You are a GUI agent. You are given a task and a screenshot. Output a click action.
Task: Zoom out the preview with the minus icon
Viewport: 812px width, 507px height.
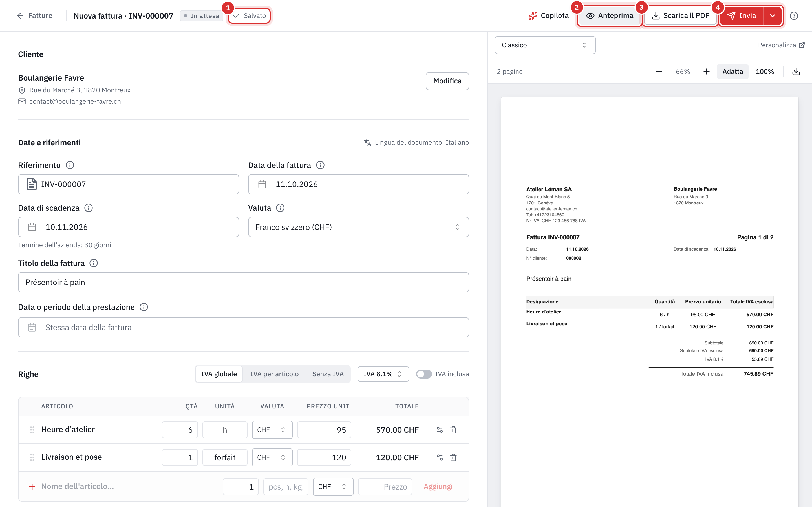[659, 72]
